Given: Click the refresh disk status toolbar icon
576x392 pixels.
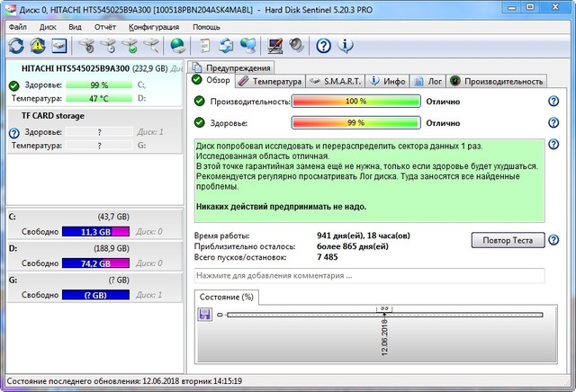Looking at the screenshot, I should click(16, 45).
